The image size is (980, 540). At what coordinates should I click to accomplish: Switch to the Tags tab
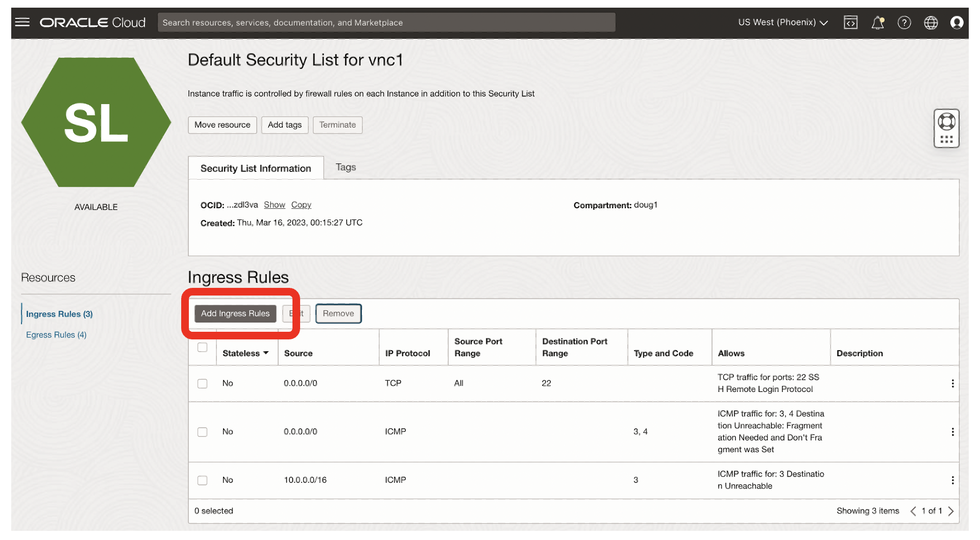(x=346, y=167)
